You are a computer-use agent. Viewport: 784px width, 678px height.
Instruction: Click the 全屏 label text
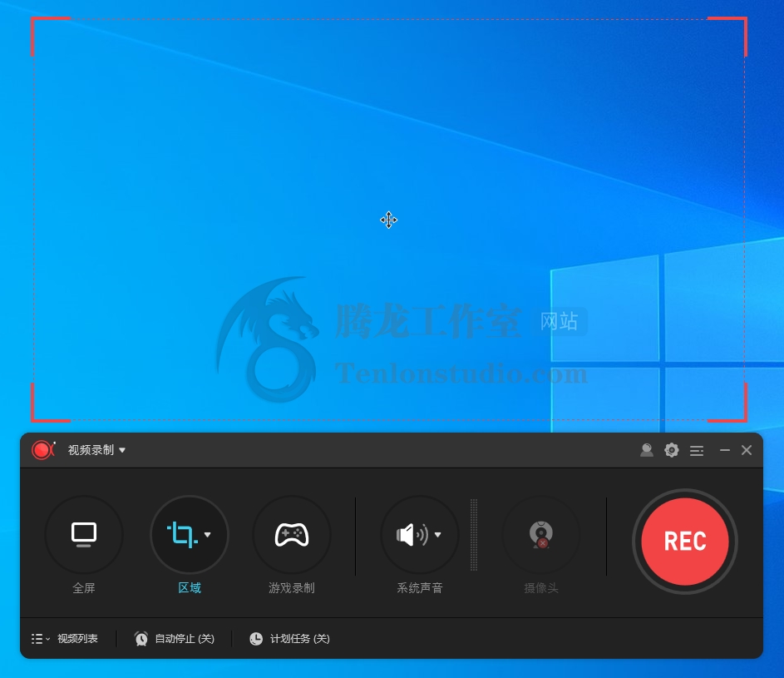(x=83, y=588)
